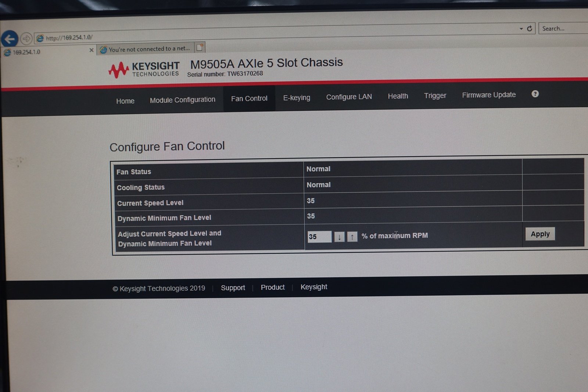Click the "© Keysight Technologies 2019" footer text
Screen dimensions: 588x392
[159, 288]
